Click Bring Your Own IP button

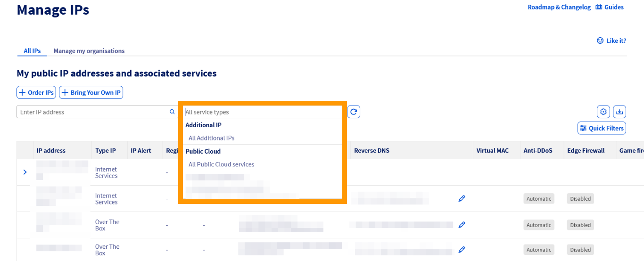(91, 93)
